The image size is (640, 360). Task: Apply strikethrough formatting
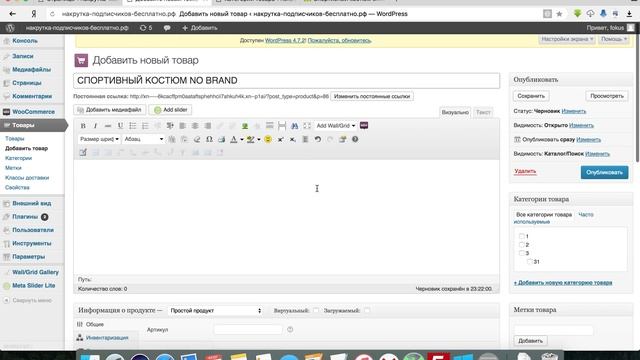108,126
